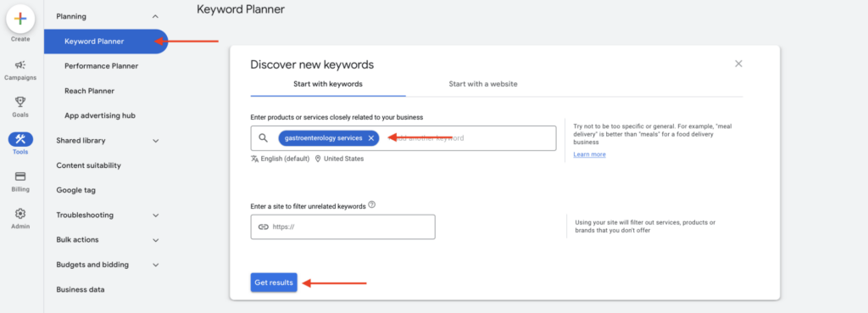Close the Discover new keywords dialog

(x=738, y=64)
